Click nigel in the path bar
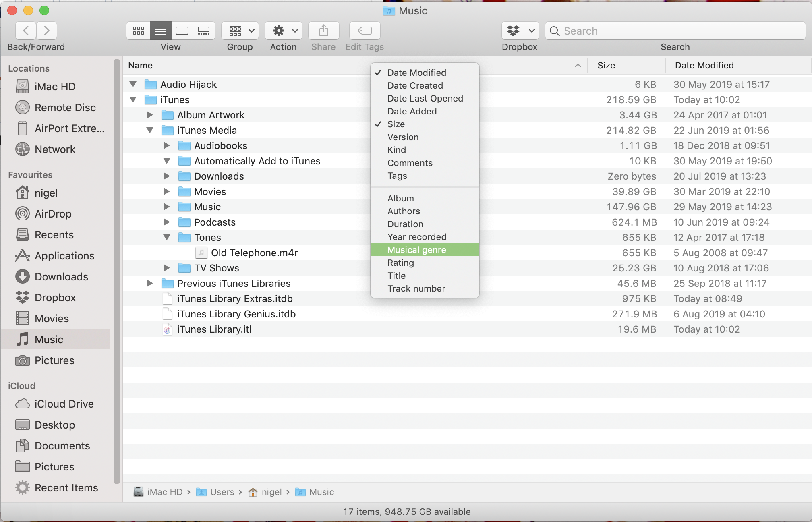 coord(265,492)
